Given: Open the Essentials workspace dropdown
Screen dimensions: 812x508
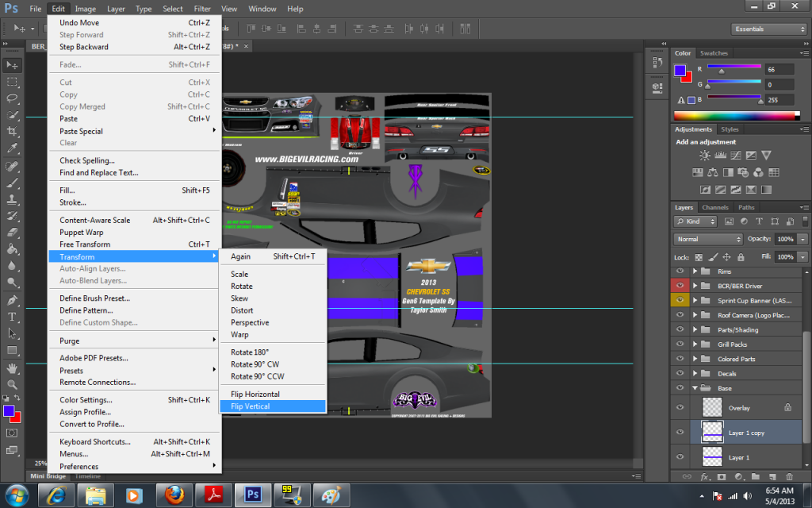Looking at the screenshot, I should pyautogui.click(x=769, y=29).
